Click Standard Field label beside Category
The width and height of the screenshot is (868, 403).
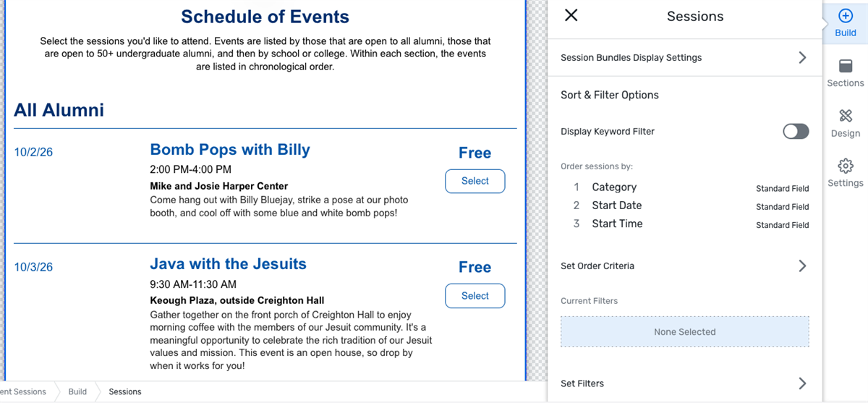783,188
